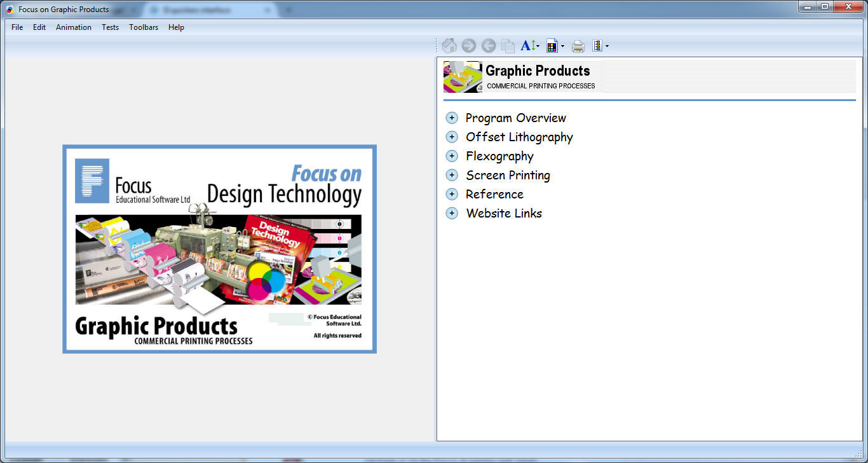Expand the Program Overview section

452,118
